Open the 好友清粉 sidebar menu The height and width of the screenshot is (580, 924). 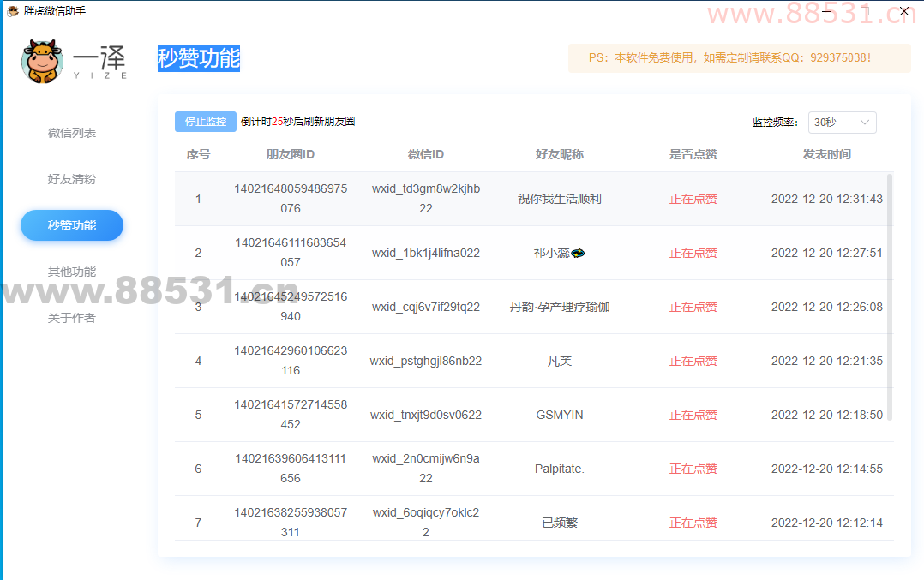[x=72, y=179]
